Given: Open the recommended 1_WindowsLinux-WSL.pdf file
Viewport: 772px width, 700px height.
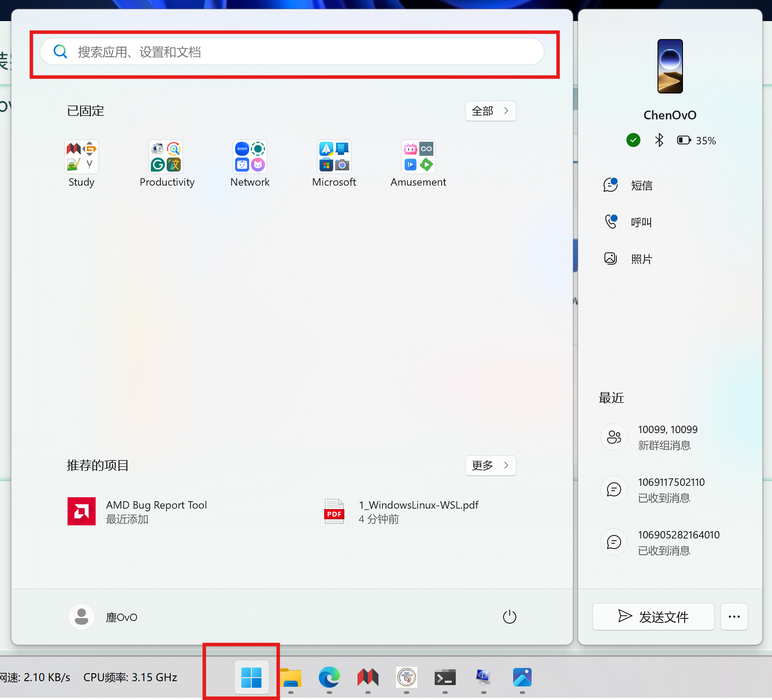Looking at the screenshot, I should tap(418, 512).
